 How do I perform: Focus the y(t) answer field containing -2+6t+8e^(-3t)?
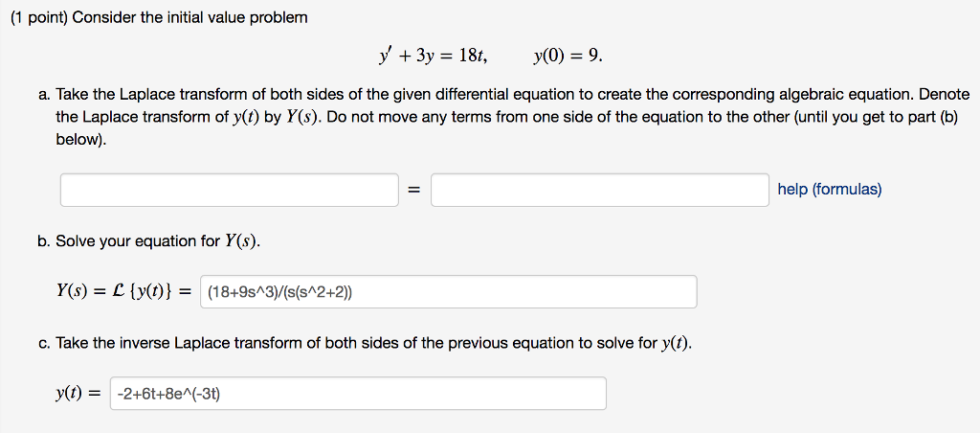(x=358, y=394)
